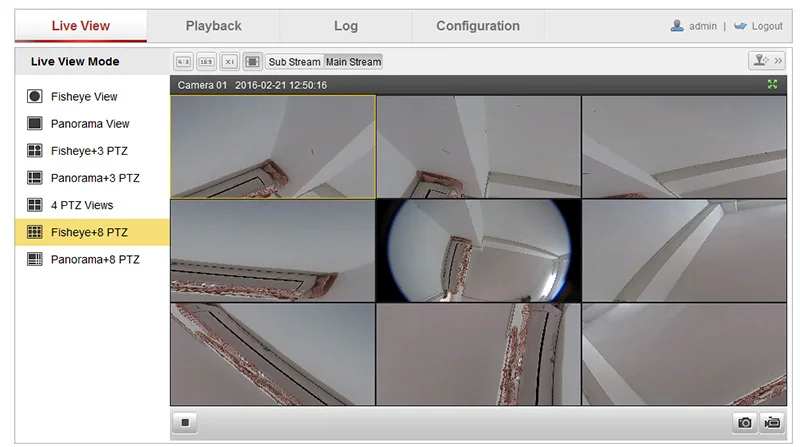
Task: Select Fisheye View mode
Action: (x=84, y=97)
